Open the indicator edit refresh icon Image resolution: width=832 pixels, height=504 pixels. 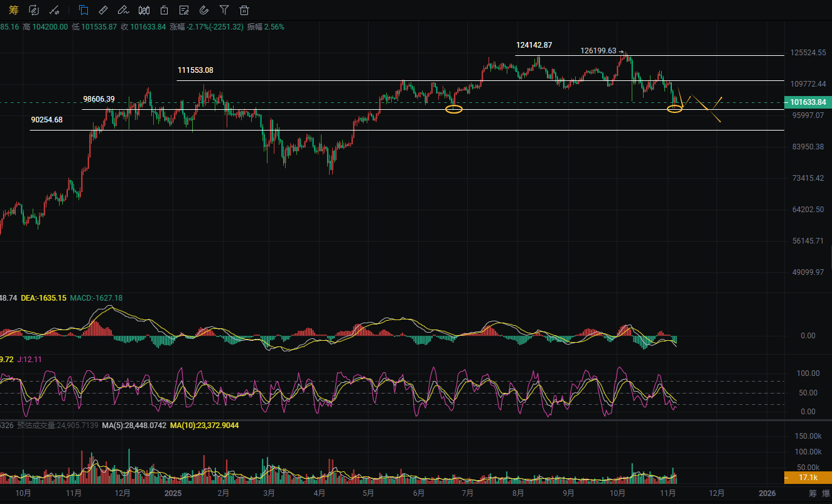(34, 10)
